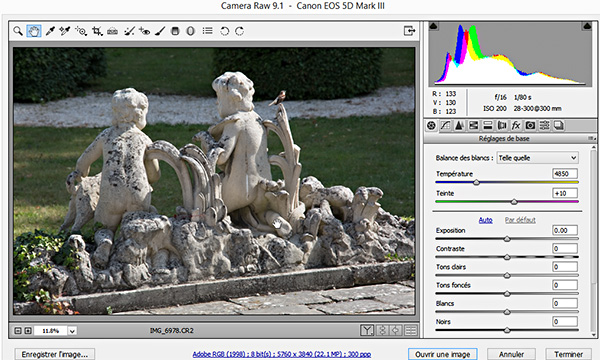Open the Réglages de base panel menu

pos(592,138)
